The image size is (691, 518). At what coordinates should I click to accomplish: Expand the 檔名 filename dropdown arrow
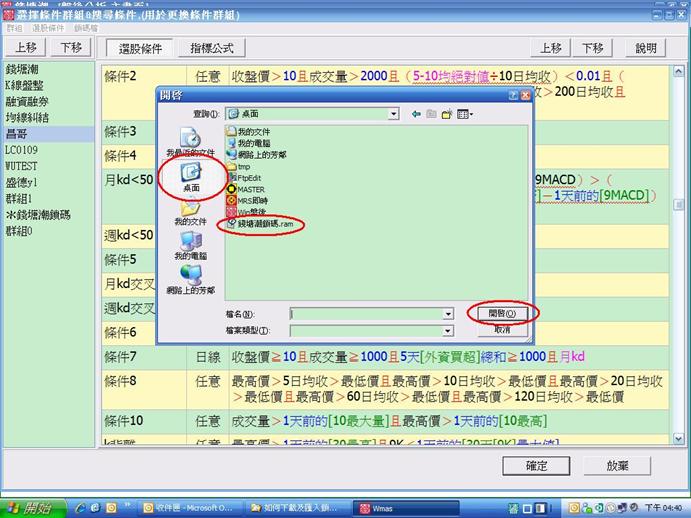pos(447,314)
